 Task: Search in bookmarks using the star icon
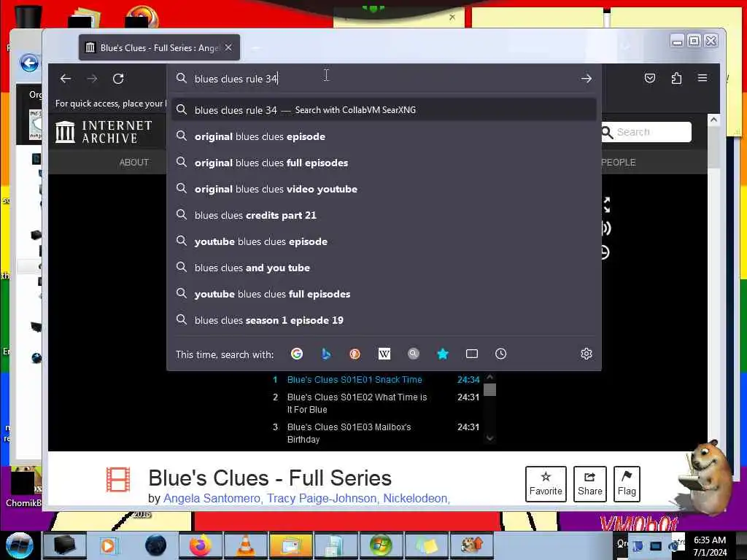[443, 354]
